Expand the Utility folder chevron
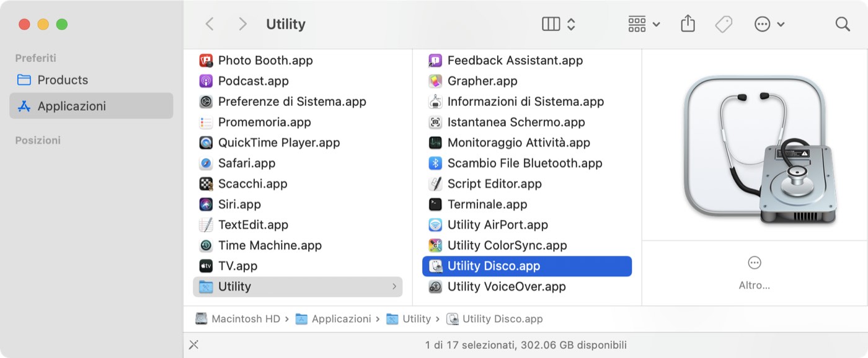This screenshot has width=868, height=358. 394,287
